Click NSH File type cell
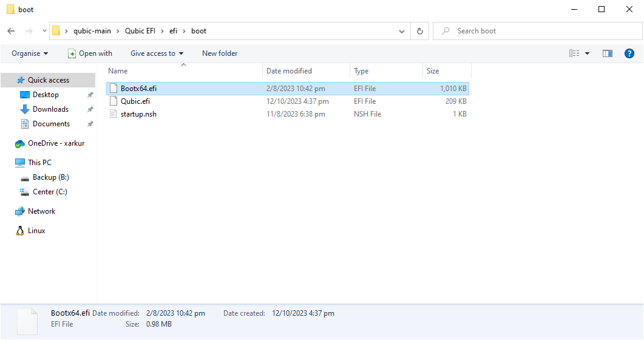The width and height of the screenshot is (644, 340). coord(368,114)
